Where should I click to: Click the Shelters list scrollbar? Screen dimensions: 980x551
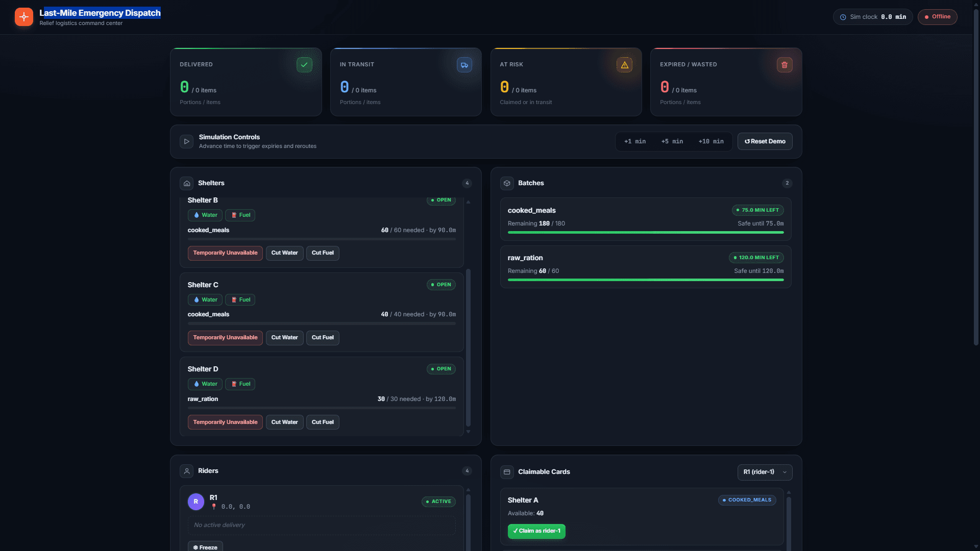click(468, 347)
